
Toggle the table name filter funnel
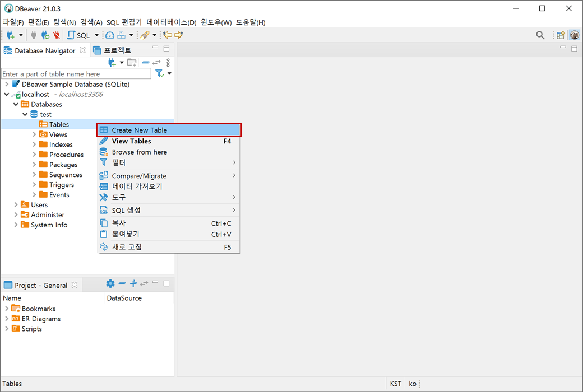[x=159, y=73]
